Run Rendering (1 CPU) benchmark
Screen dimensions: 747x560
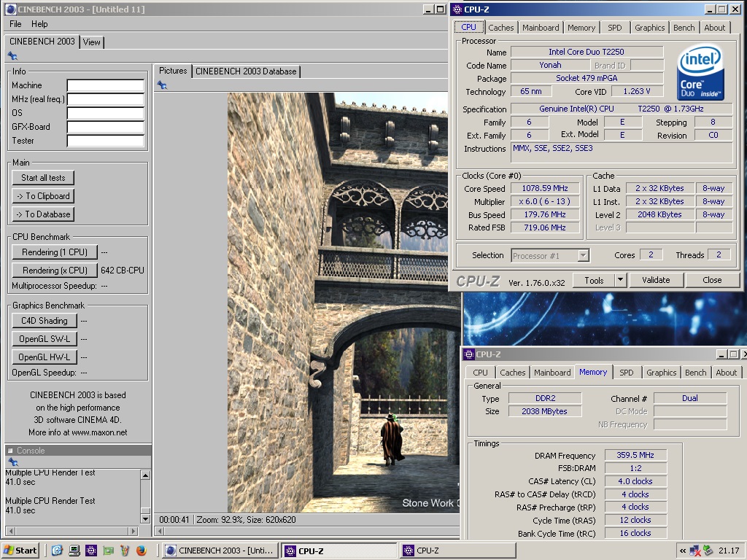55,252
